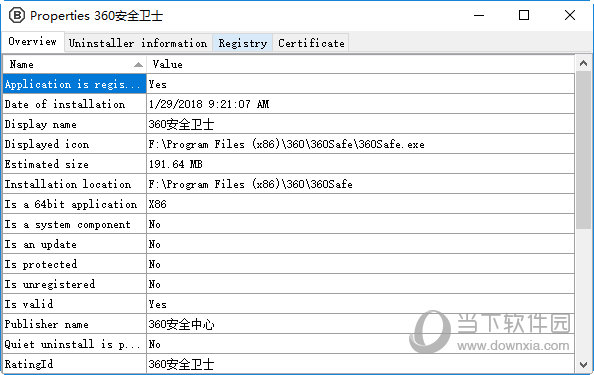Click the value '191.64 MB'
594x375 pixels.
pos(175,164)
